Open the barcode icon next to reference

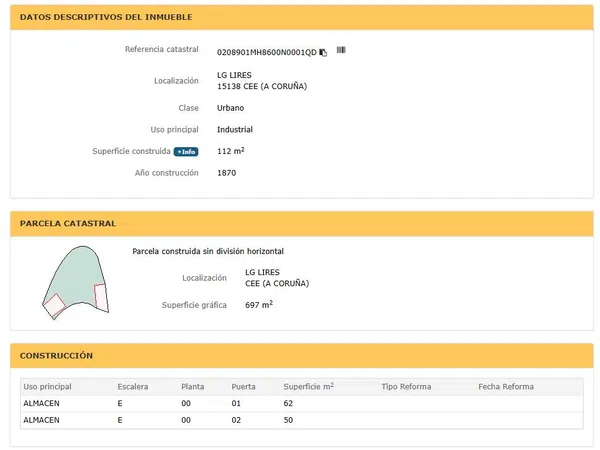341,50
